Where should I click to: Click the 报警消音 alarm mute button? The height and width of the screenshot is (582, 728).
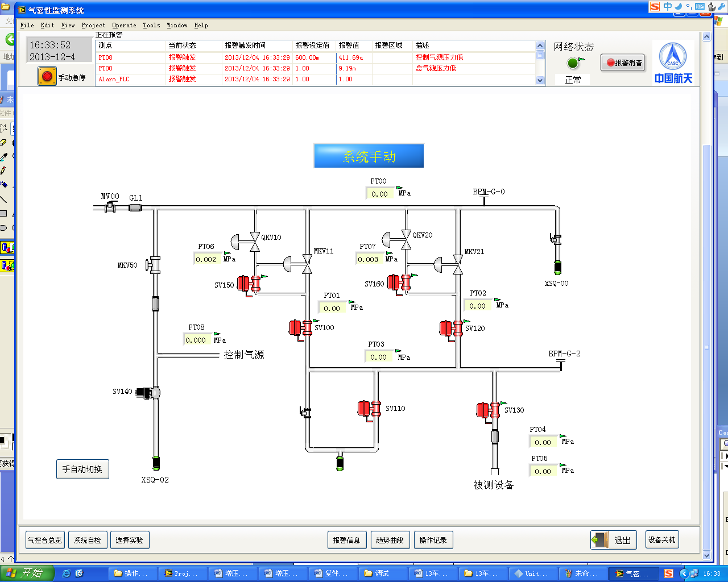point(623,63)
